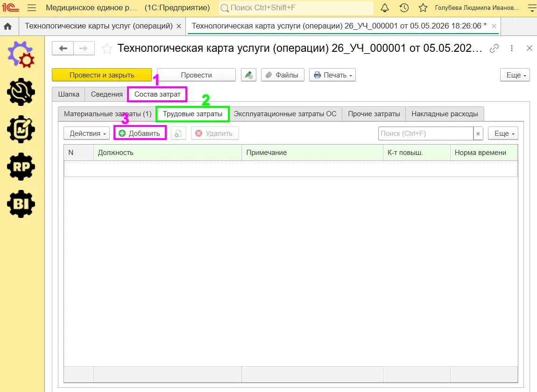Viewport: 537px width, 392px height.
Task: Open the history clock icon
Action: click(404, 7)
